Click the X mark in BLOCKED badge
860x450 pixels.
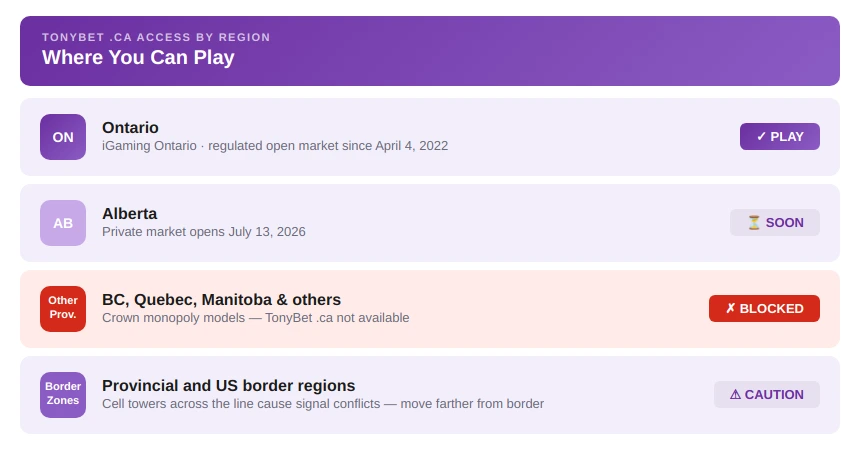tap(731, 308)
